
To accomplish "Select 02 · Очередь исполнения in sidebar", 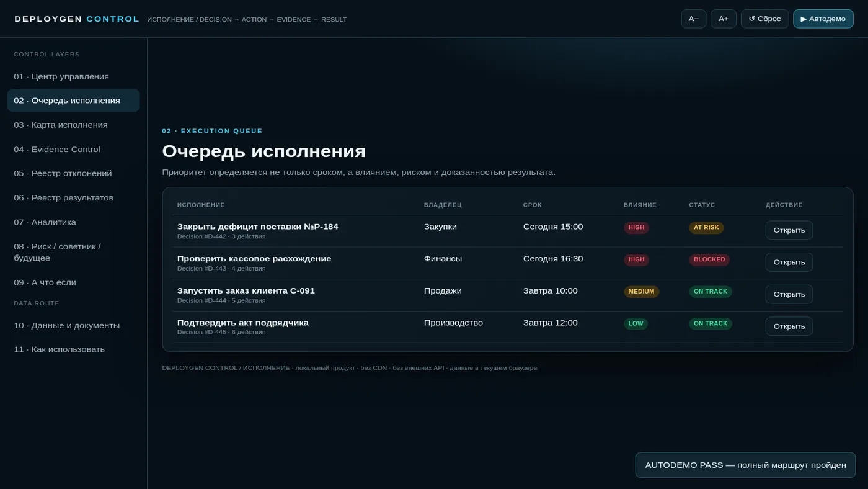I will click(x=73, y=101).
